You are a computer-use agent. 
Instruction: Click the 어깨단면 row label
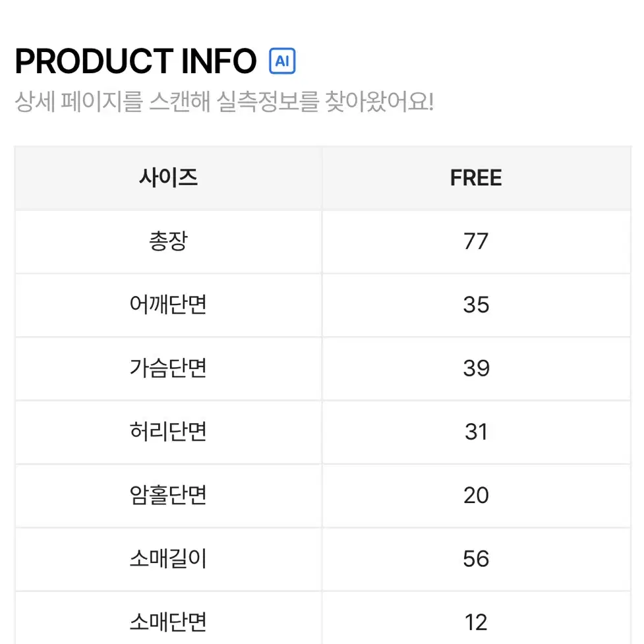168,305
